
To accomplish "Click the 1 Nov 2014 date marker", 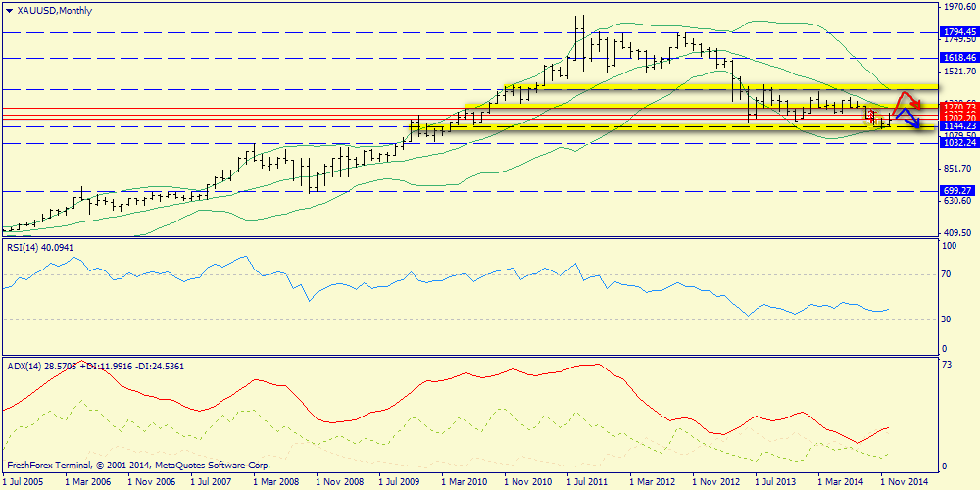I will (904, 482).
